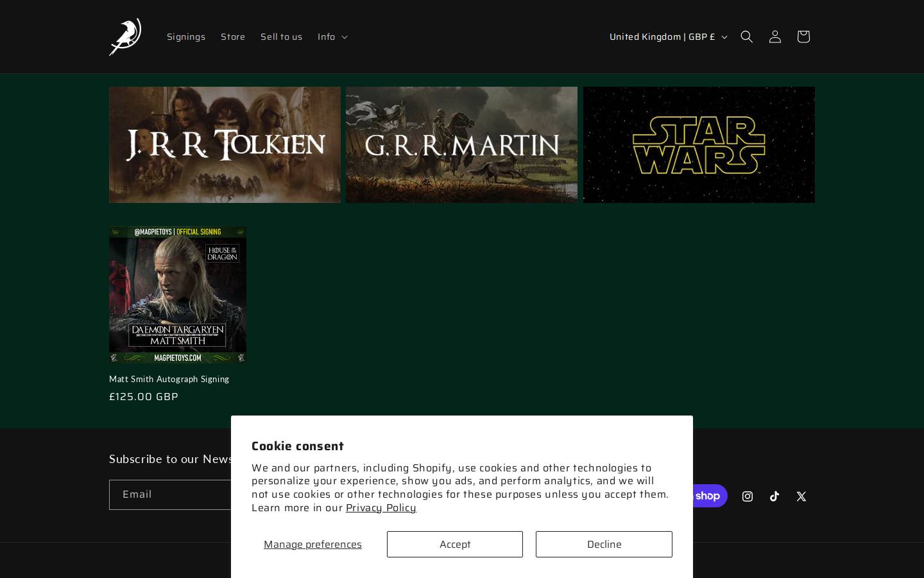Go to Store menu item
The image size is (924, 578).
(233, 37)
